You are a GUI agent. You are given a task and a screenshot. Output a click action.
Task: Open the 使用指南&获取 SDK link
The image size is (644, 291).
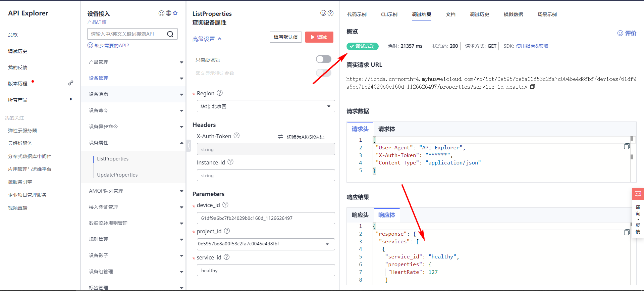pos(532,46)
